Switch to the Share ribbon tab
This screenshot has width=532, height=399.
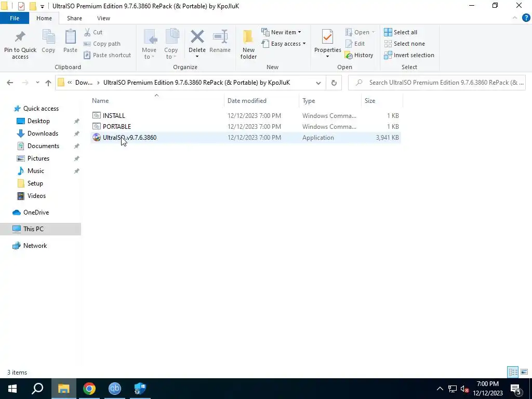(74, 18)
